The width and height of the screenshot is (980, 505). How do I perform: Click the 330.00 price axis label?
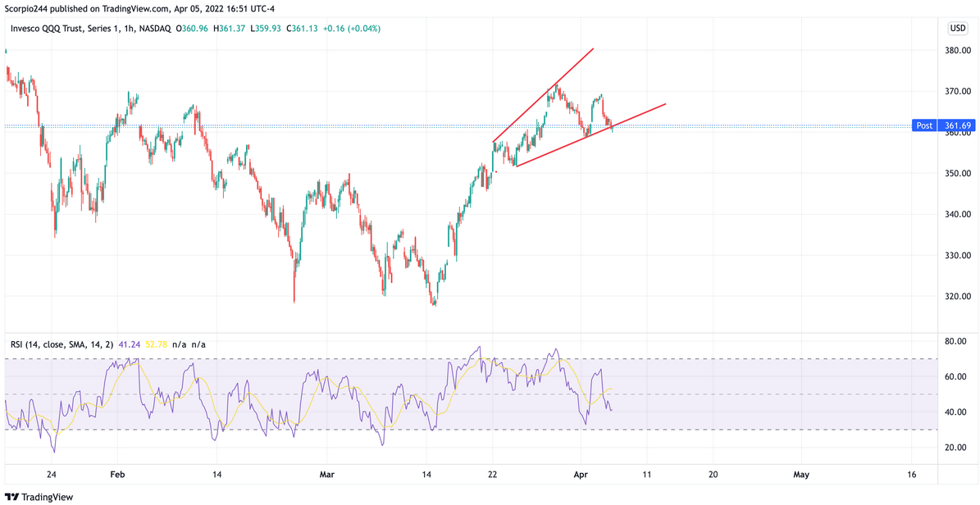pos(956,256)
